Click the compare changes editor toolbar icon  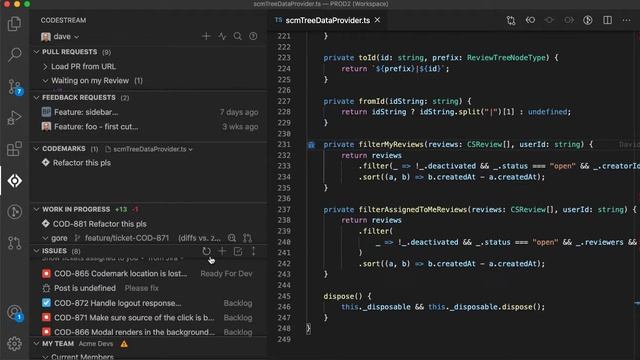pyautogui.click(x=511, y=20)
